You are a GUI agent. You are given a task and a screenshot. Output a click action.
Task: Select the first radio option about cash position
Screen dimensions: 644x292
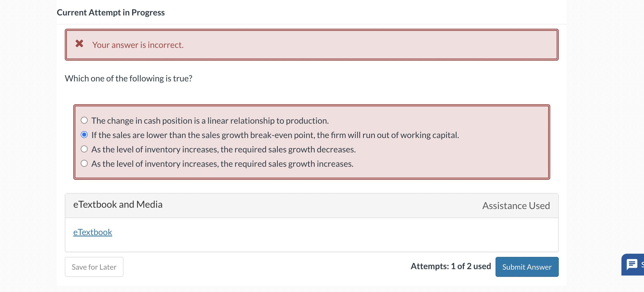pyautogui.click(x=84, y=120)
